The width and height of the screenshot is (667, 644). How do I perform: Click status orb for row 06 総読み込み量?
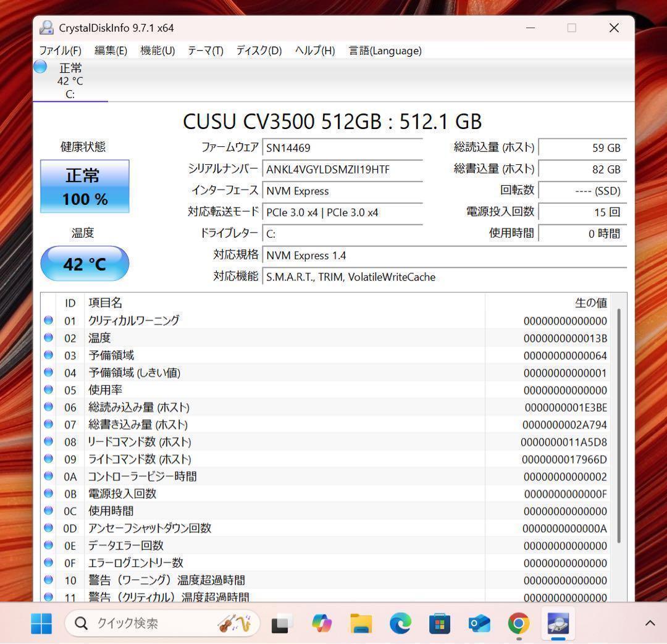[x=49, y=407]
